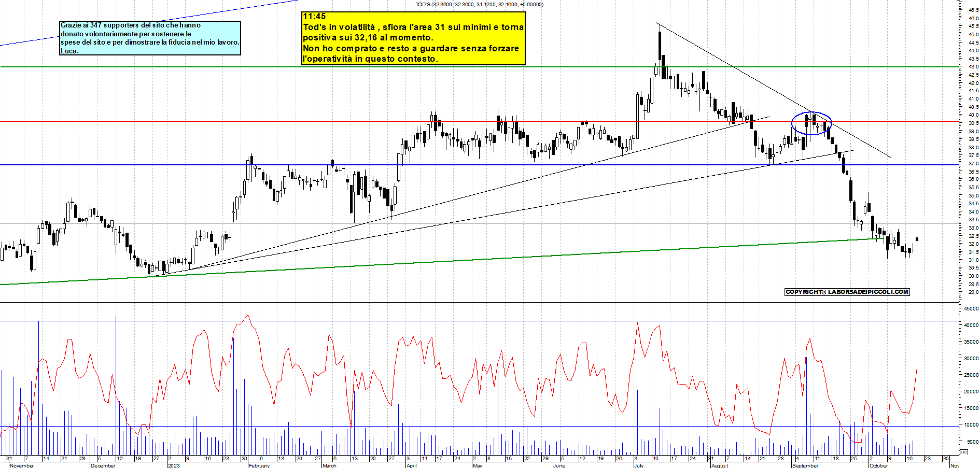Viewport: 980px width, 468px height.
Task: Click the TOD'S chart title with quote values
Action: (479, 4)
